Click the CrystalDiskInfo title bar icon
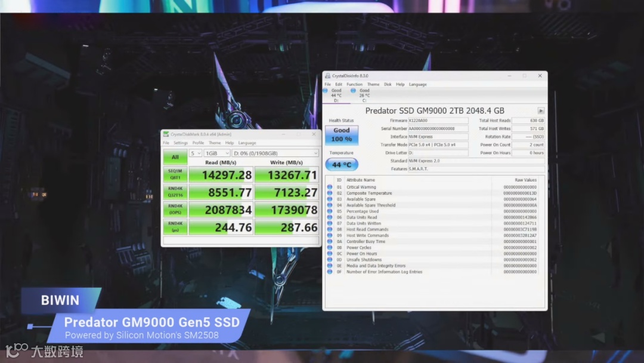The width and height of the screenshot is (644, 363). tap(327, 76)
